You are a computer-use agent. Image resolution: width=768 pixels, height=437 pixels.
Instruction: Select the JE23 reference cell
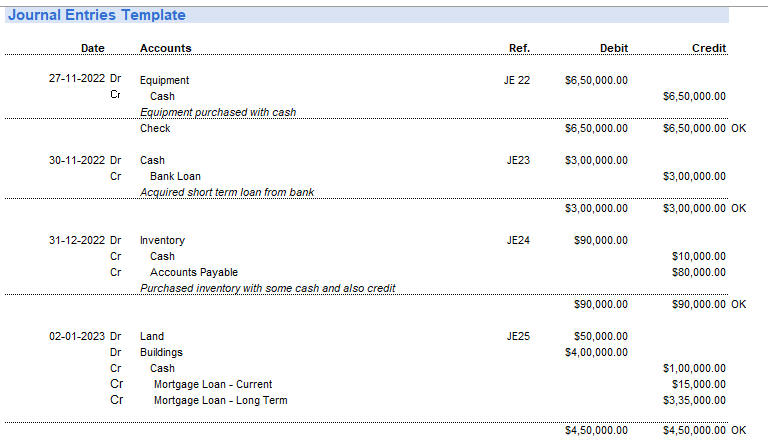tap(518, 160)
